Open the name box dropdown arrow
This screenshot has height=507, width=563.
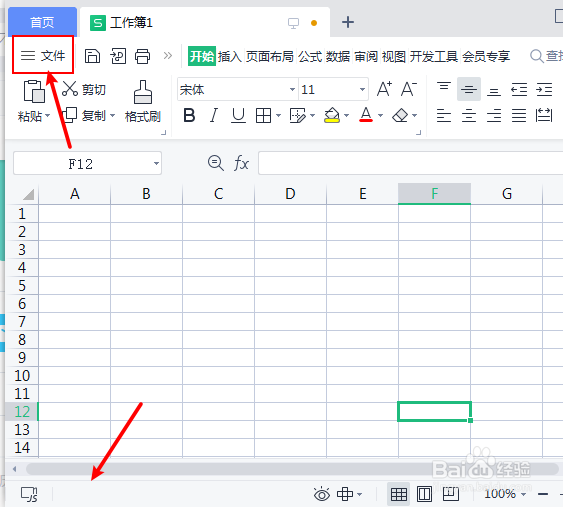156,163
